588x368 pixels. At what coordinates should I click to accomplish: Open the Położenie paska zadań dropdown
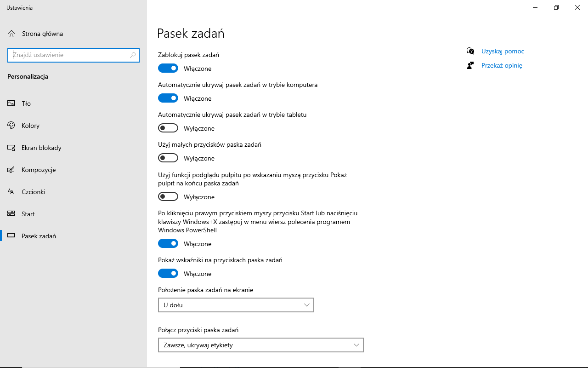pos(236,305)
